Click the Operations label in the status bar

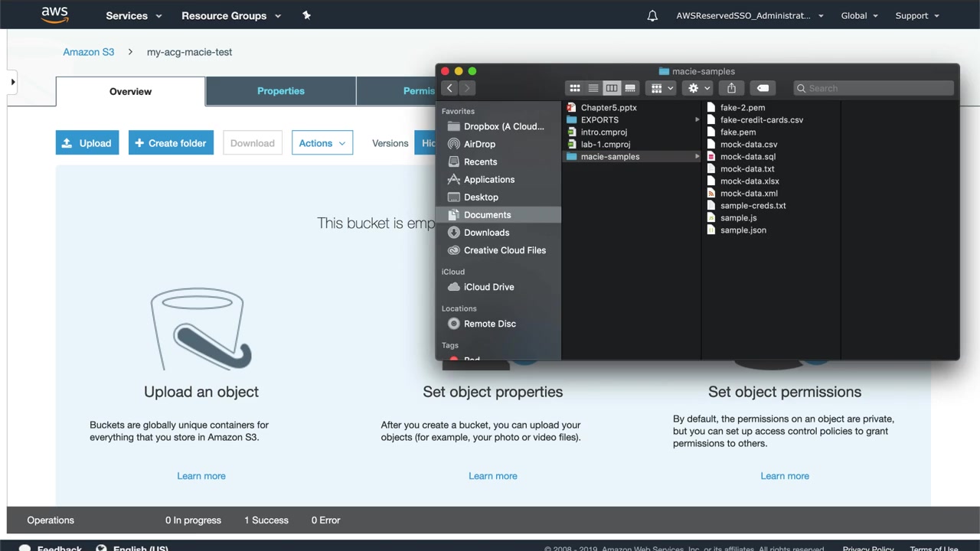point(51,520)
